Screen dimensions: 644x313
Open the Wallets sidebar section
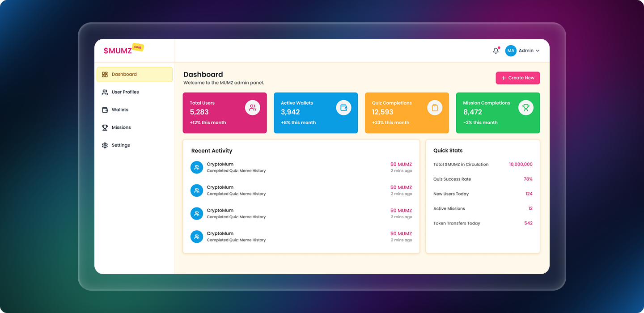pos(120,110)
